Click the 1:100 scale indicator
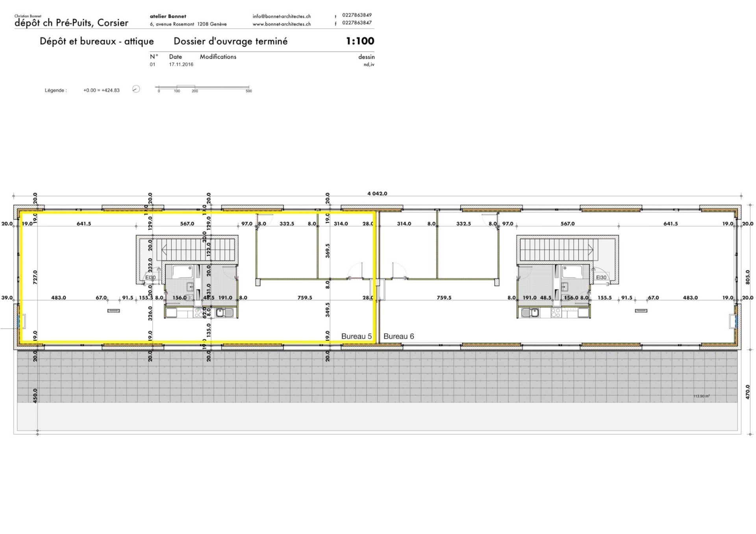This screenshot has width=756, height=534. click(359, 41)
